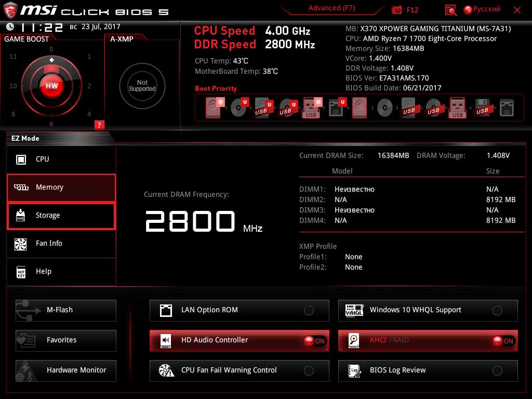The image size is (532, 399).
Task: Click Game Boost dial stage 10
Action: click(x=13, y=86)
